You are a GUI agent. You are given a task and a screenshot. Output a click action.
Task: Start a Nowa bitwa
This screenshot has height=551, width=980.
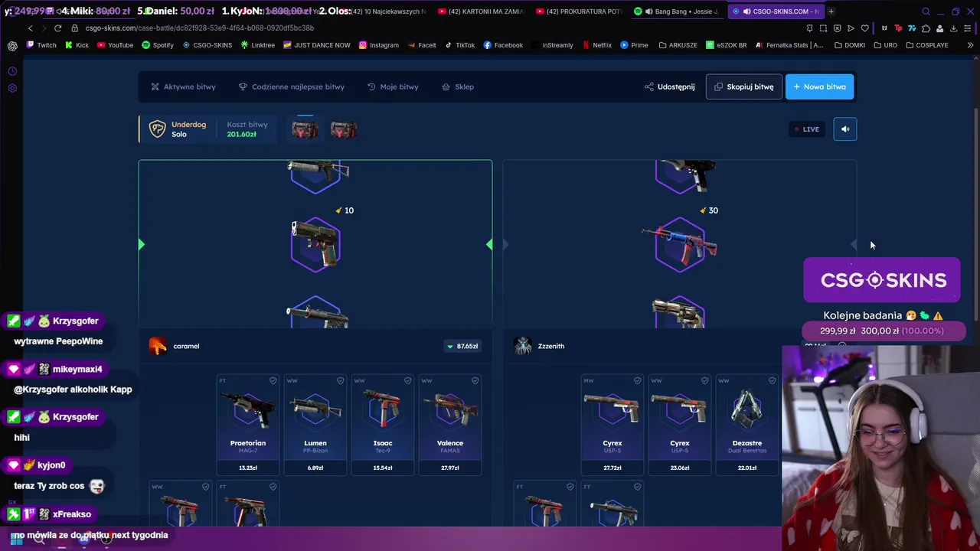click(819, 86)
